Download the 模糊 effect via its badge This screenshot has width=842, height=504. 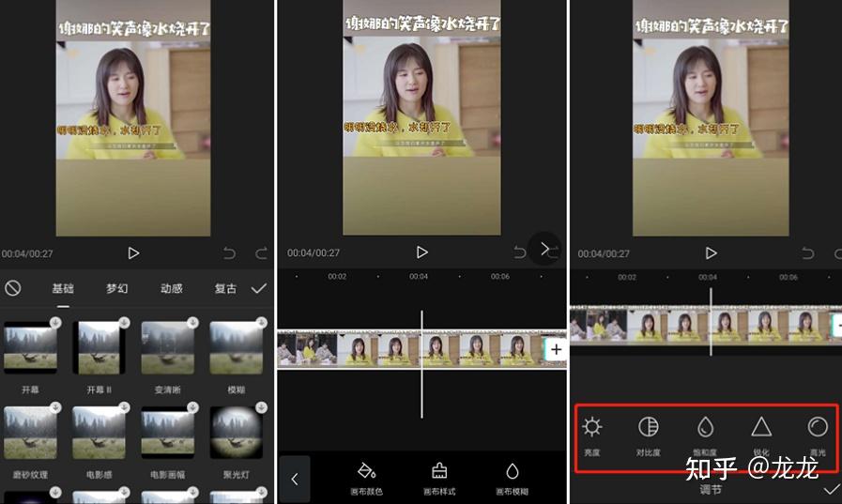tap(262, 323)
